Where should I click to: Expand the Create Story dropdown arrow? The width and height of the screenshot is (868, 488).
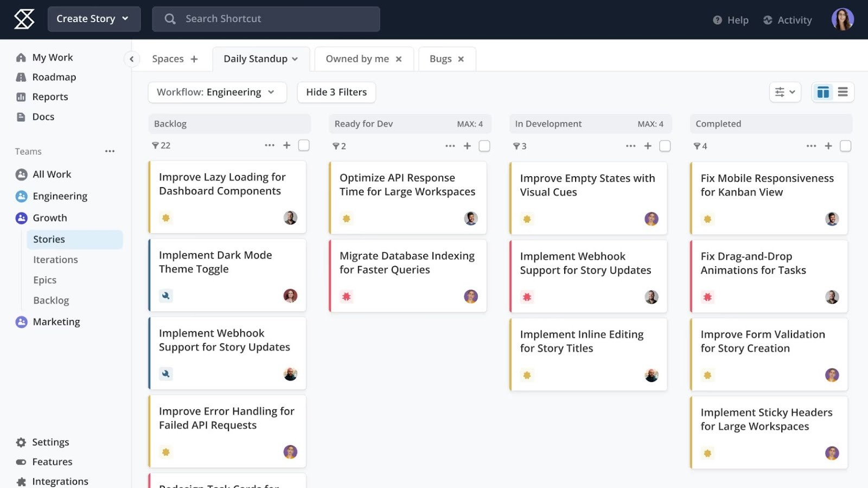[125, 18]
